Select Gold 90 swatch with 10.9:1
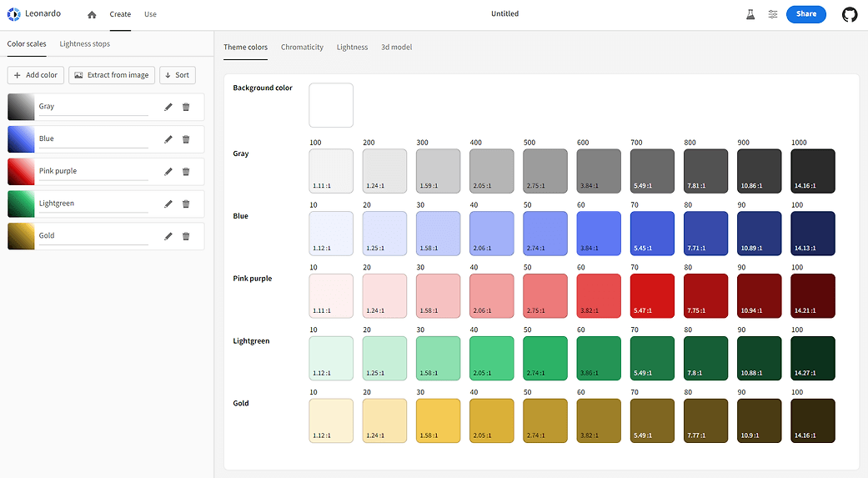868x478 pixels. pyautogui.click(x=760, y=421)
